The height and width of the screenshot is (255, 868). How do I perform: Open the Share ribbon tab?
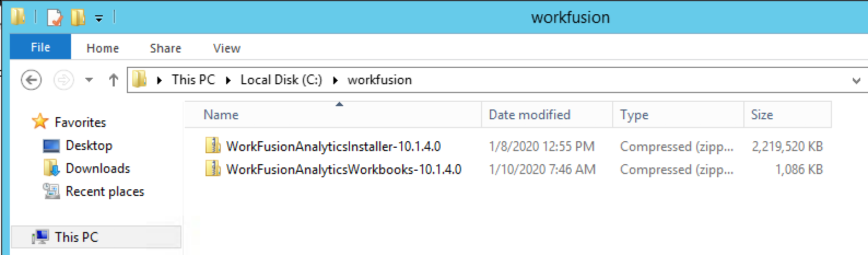(x=166, y=48)
